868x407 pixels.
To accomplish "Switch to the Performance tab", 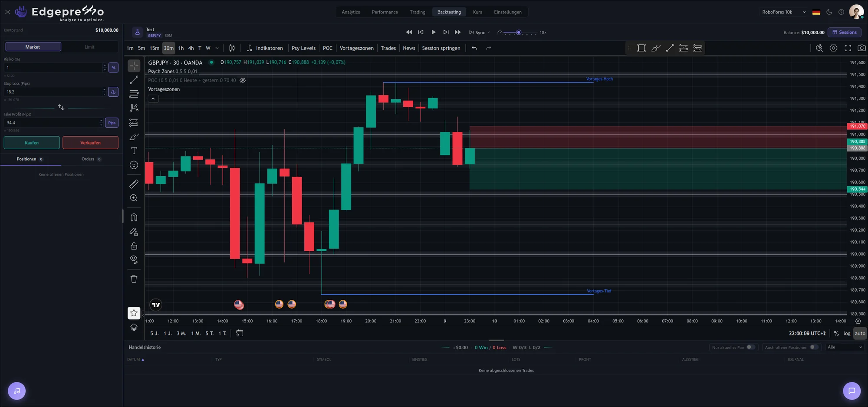I will (385, 12).
